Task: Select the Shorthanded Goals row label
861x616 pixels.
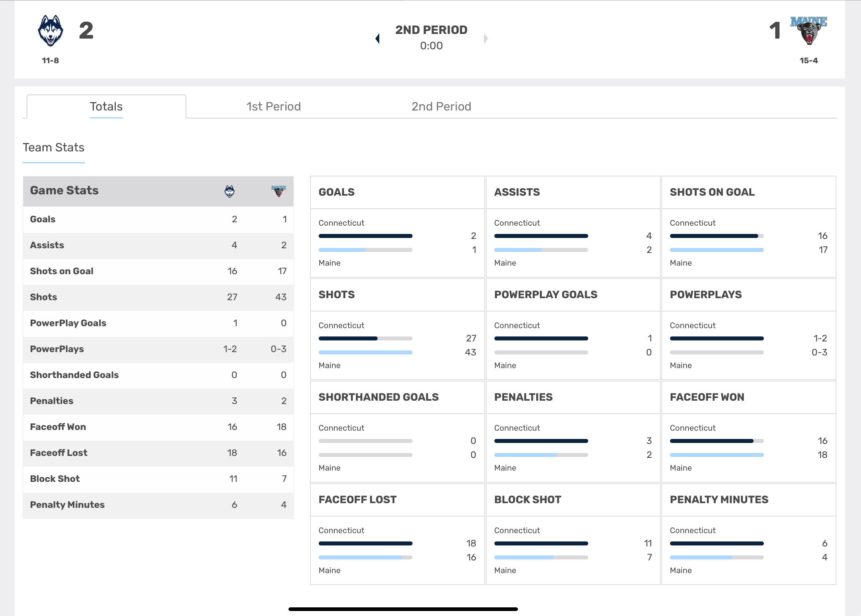Action: point(74,375)
